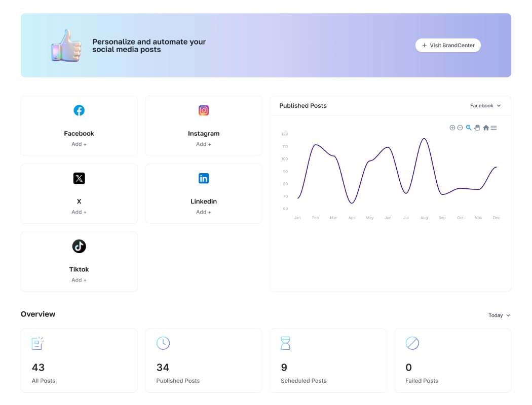
Task: Click the Visit BrandCenter button
Action: [448, 45]
